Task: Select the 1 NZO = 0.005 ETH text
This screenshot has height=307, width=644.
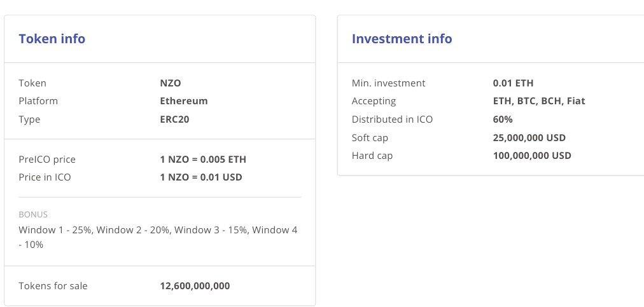Action: click(x=203, y=160)
